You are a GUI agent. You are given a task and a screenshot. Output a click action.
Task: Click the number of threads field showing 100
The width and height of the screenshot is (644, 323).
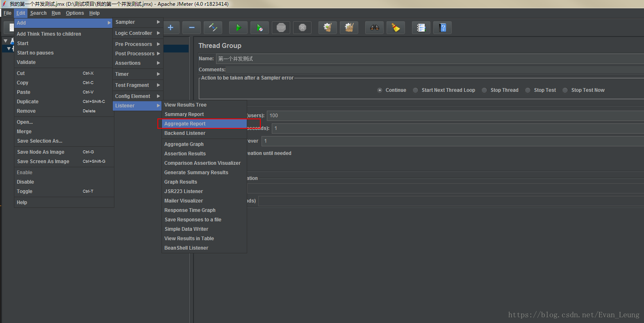click(x=455, y=116)
